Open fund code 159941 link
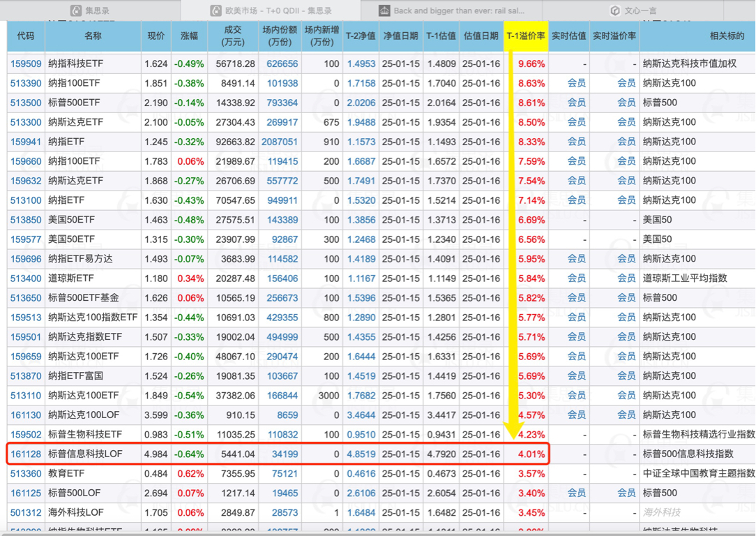 tap(26, 142)
